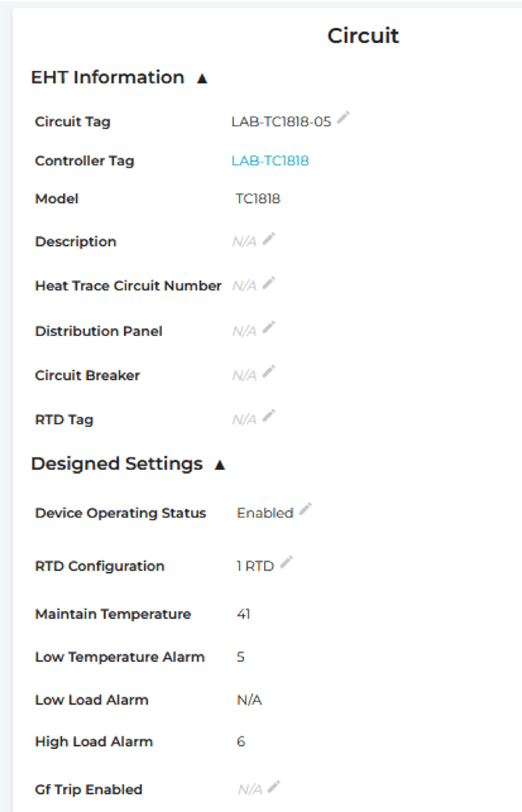Edit the Circuit Breaker field
The image size is (522, 812).
(269, 372)
